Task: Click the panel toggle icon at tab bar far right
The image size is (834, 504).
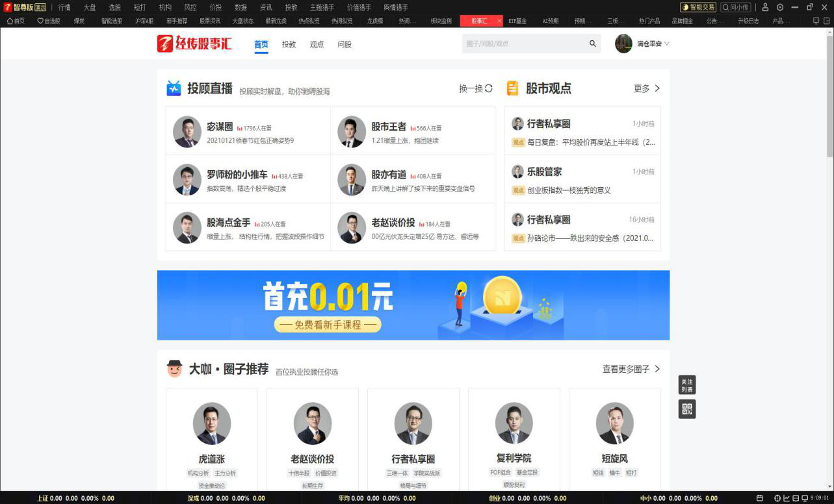Action: click(826, 21)
